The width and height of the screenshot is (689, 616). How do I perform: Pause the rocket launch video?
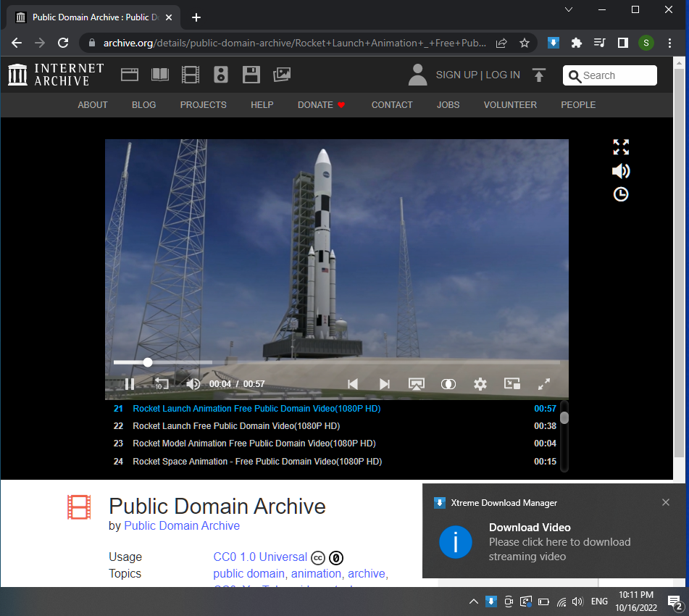(x=129, y=384)
